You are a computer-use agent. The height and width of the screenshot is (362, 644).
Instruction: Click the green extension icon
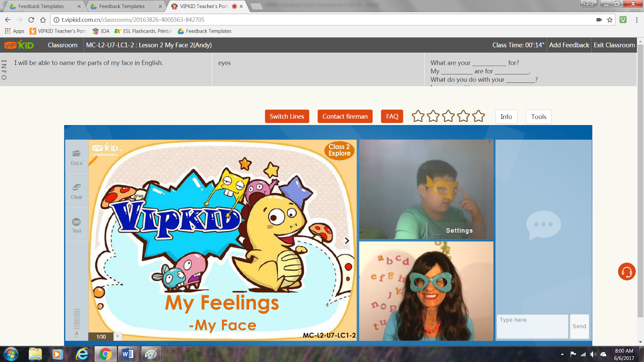(x=623, y=19)
